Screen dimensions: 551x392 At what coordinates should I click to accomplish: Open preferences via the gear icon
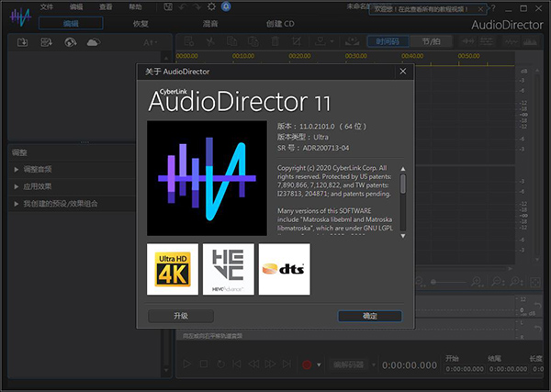point(211,6)
